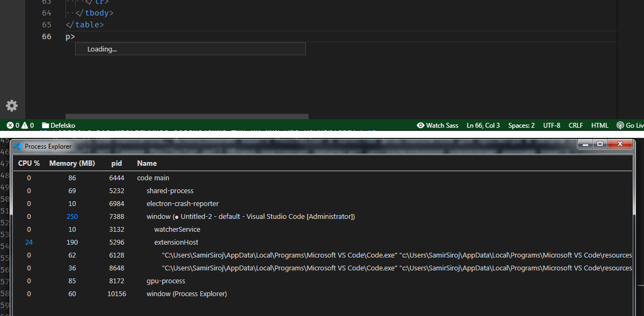This screenshot has width=644, height=316.
Task: Click the 250 memory value
Action: point(72,216)
